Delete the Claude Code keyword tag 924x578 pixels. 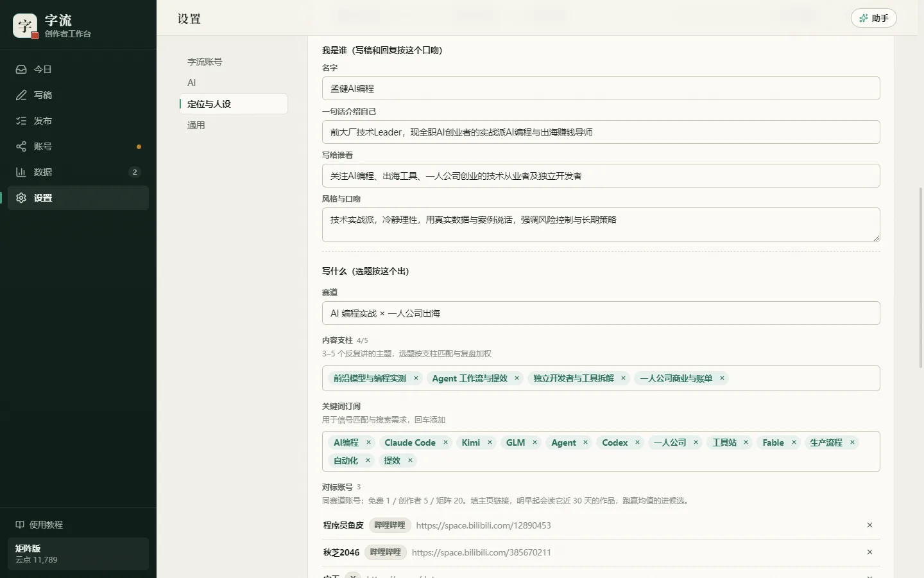[x=445, y=442]
